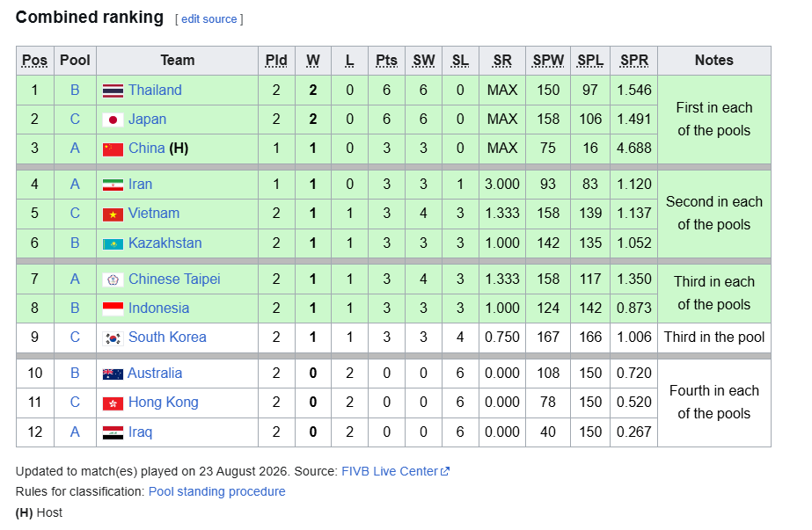The width and height of the screenshot is (812, 530).
Task: Click the South Korea flag icon
Action: tap(113, 338)
